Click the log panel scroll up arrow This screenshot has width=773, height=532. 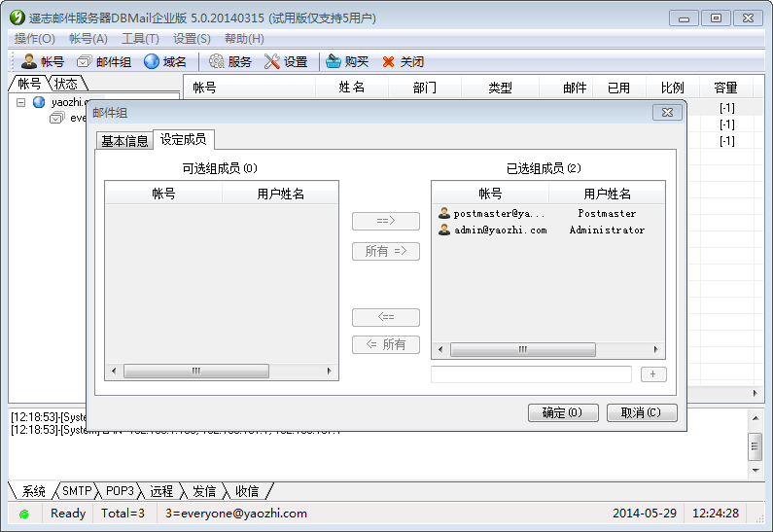[x=755, y=418]
